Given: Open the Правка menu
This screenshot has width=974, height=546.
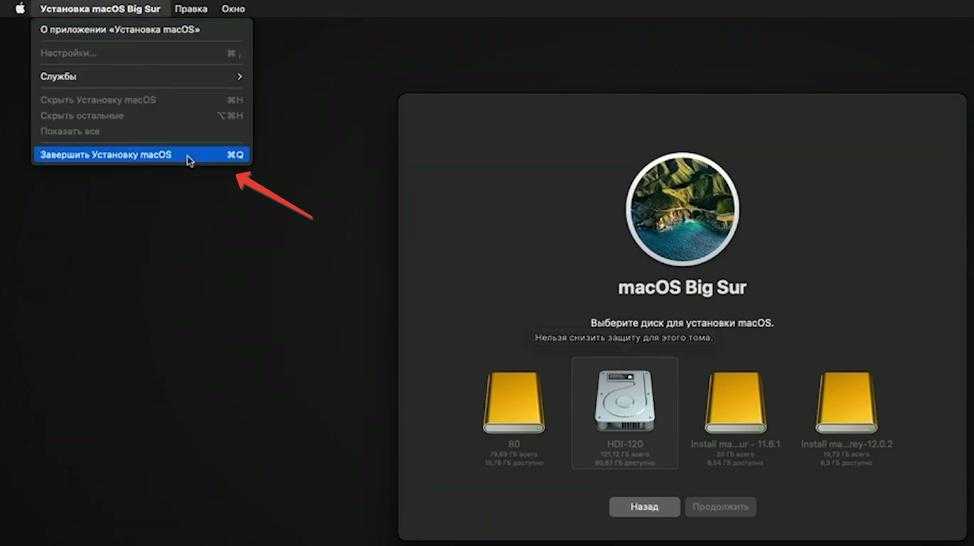Looking at the screenshot, I should [191, 8].
